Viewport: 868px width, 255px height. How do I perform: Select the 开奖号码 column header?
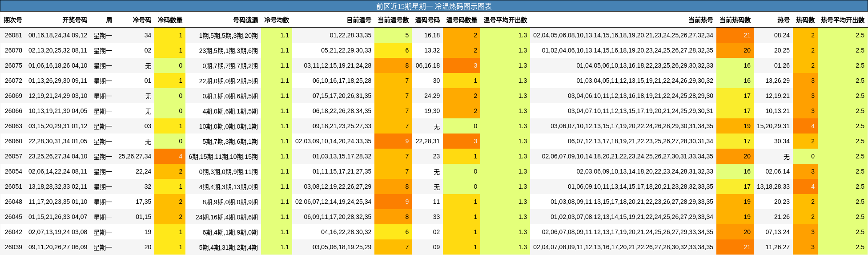75,20
